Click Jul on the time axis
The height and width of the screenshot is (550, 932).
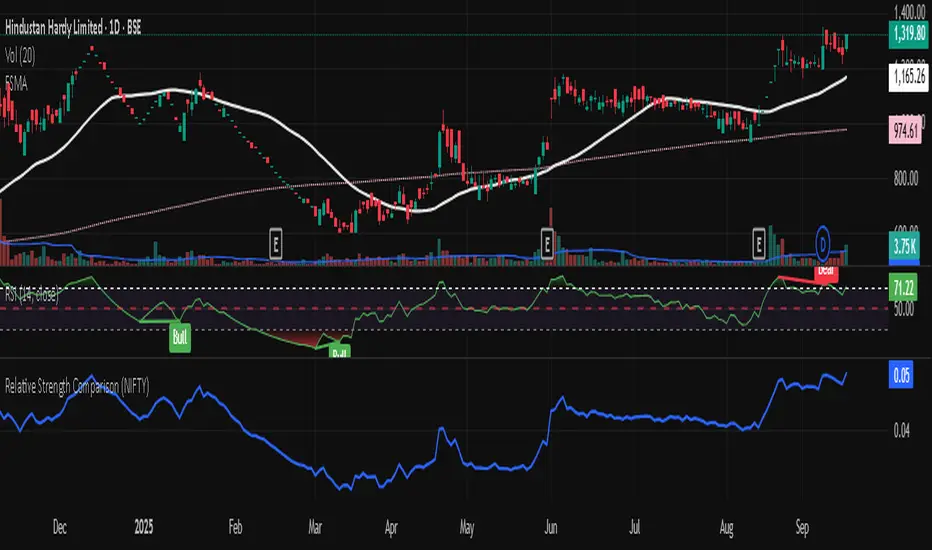635,527
